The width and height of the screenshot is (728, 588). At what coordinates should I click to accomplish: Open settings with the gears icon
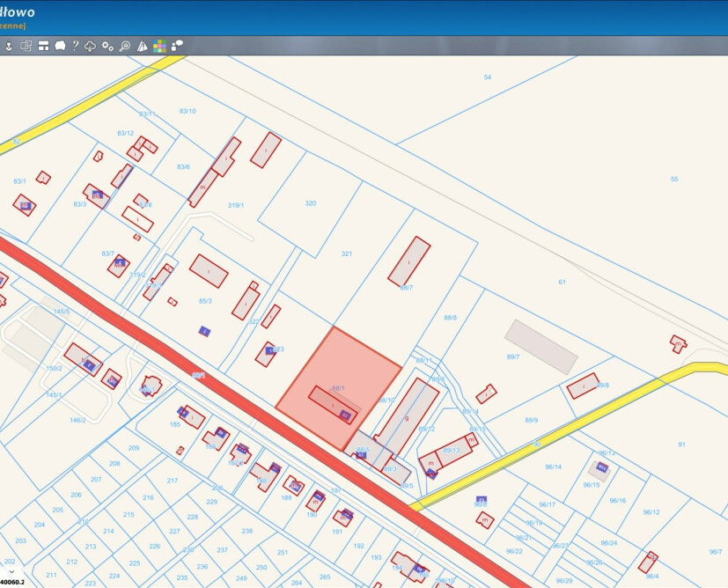[107, 46]
